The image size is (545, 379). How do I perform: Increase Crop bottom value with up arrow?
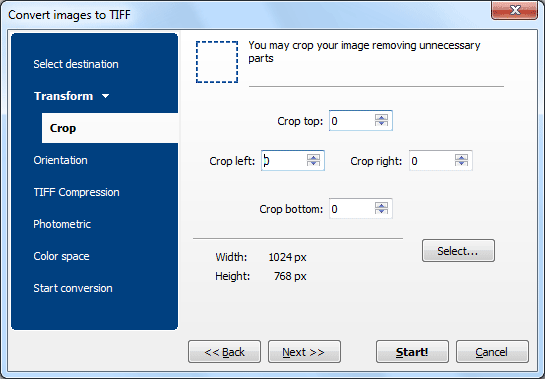[381, 205]
